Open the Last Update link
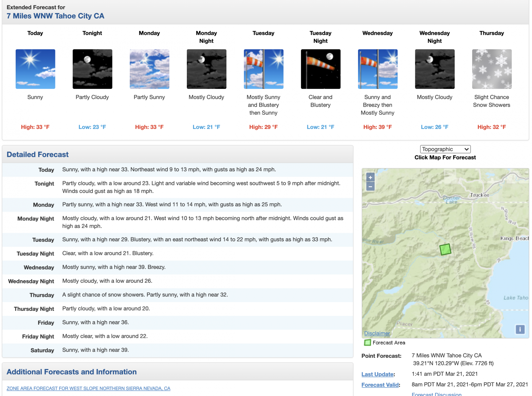The image size is (532, 396). coord(377,374)
